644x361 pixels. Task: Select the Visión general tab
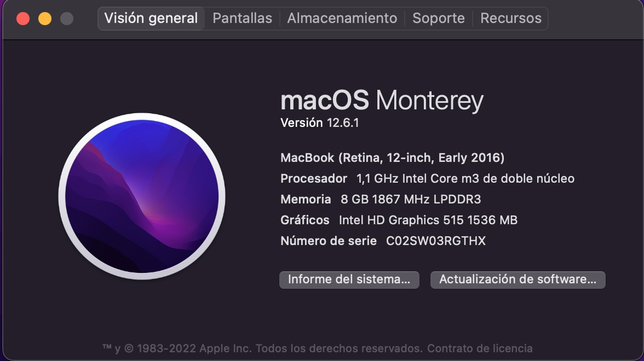click(151, 19)
